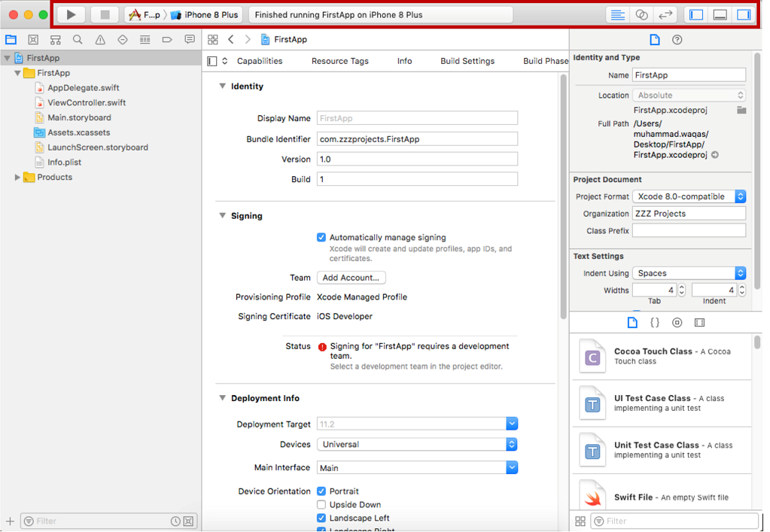Run the app with the Play button
770x532 pixels.
tap(72, 15)
